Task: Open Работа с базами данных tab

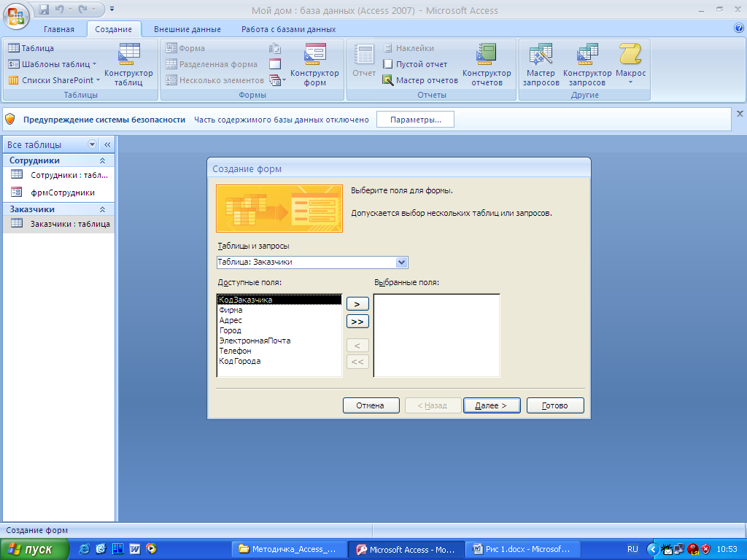Action: (x=288, y=29)
